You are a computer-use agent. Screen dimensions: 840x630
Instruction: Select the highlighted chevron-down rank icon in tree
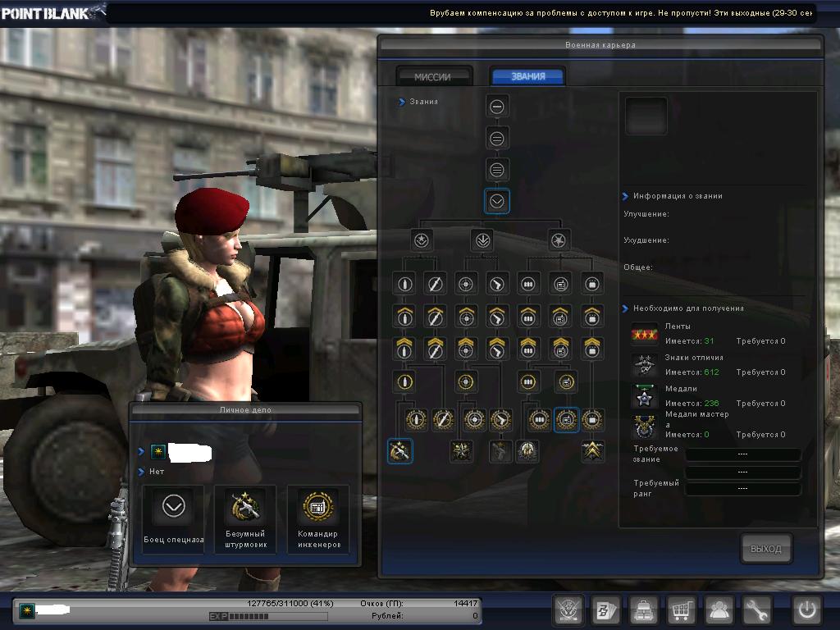(496, 202)
